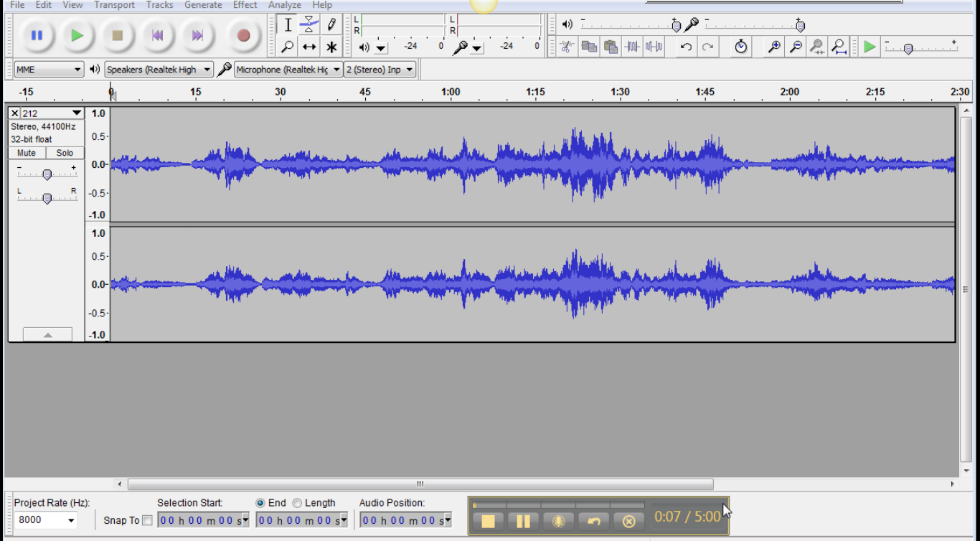Start playback with the green Play button

[77, 35]
